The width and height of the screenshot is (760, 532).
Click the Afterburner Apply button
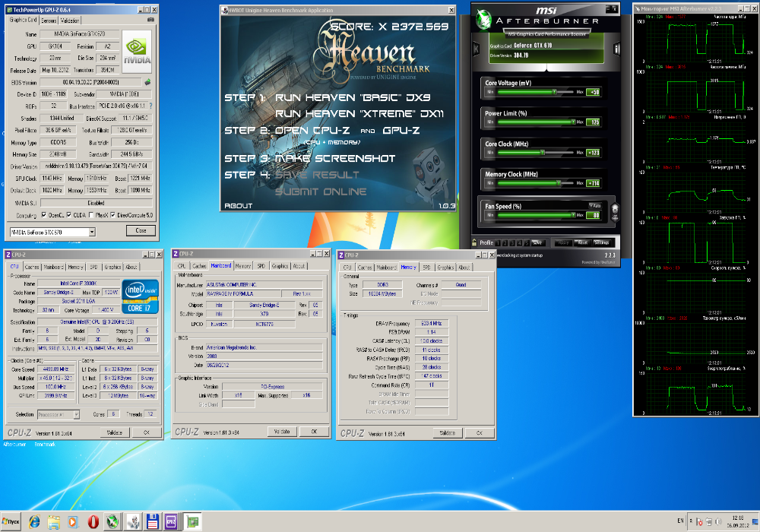[x=563, y=242]
